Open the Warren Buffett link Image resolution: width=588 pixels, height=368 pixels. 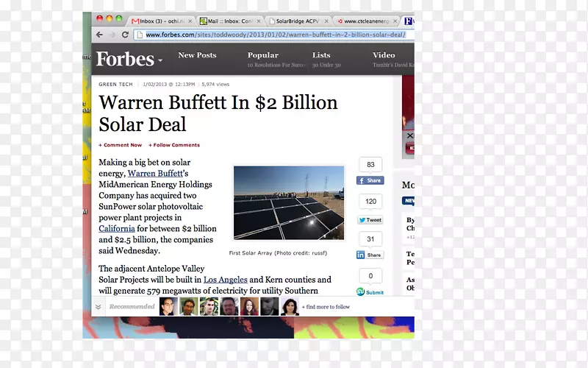pos(155,174)
